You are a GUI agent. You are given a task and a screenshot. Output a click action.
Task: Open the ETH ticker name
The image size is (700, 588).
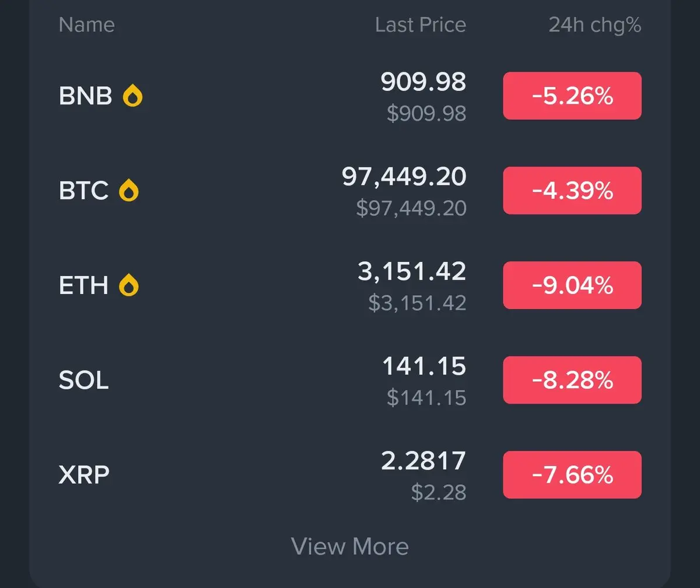click(x=83, y=285)
